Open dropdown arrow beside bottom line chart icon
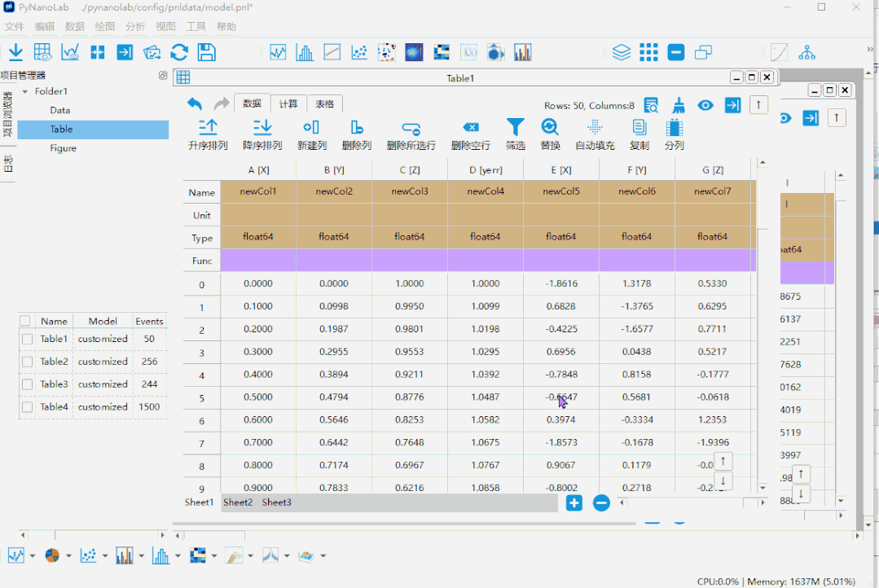879x588 pixels. (x=33, y=556)
